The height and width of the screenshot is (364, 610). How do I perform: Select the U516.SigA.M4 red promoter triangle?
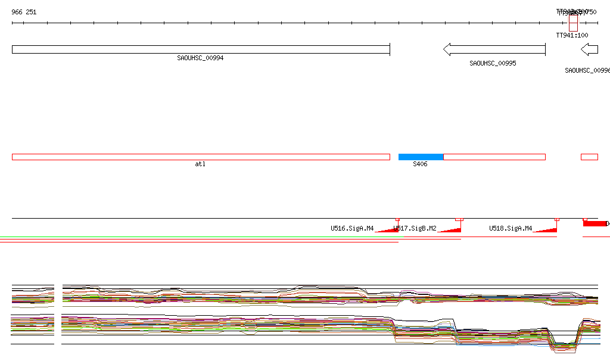point(388,229)
